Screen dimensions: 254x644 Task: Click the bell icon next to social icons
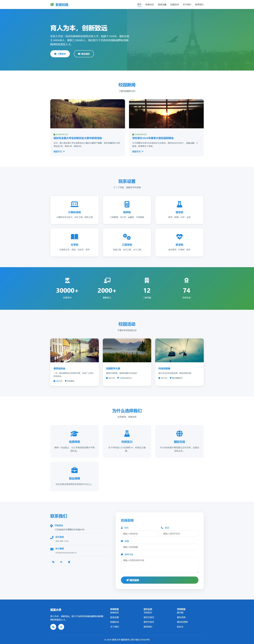coord(69,562)
